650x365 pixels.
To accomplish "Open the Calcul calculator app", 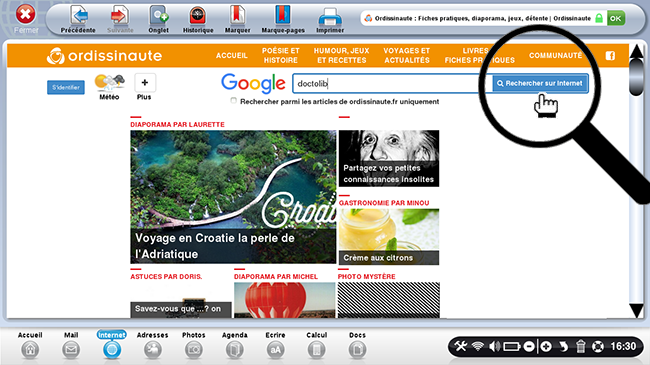I will [317, 346].
